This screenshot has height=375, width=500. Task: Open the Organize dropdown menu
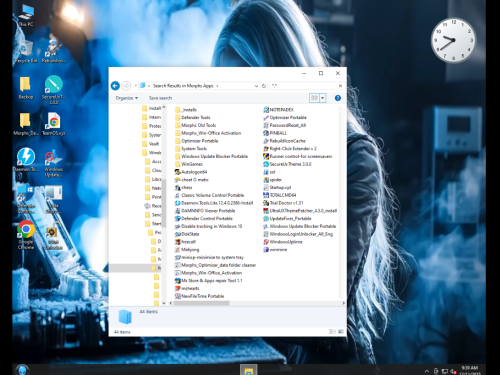pyautogui.click(x=127, y=98)
